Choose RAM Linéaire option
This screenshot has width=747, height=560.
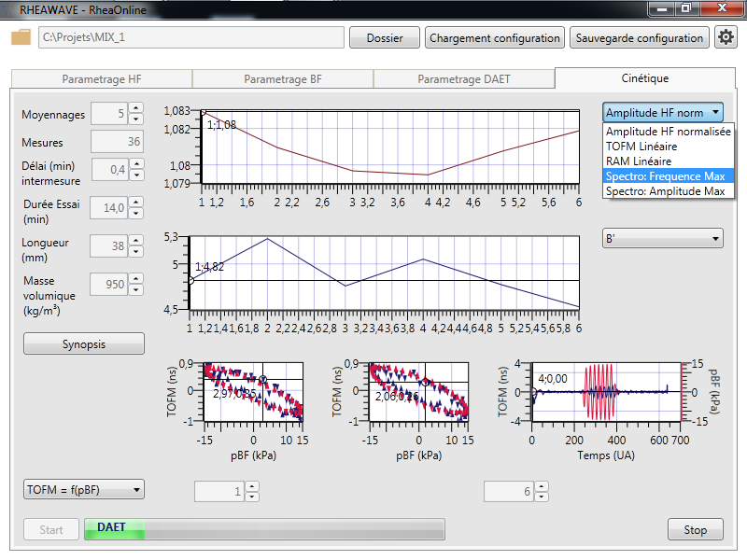668,161
